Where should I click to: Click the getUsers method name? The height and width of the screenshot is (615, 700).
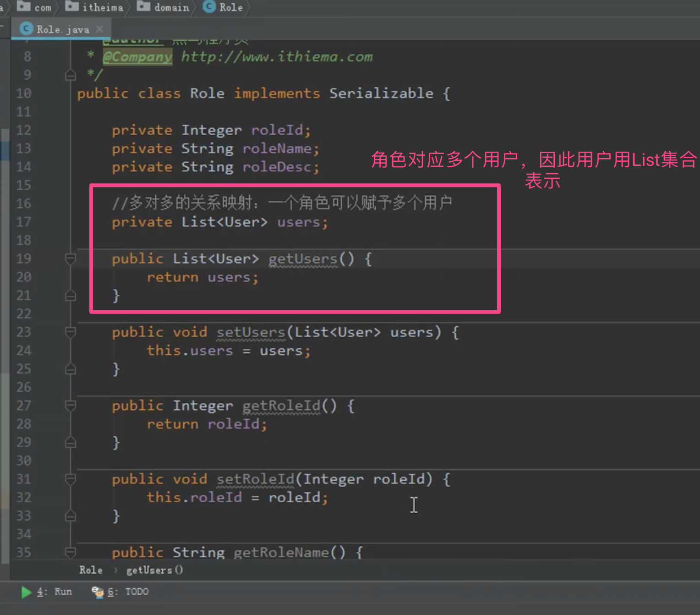[x=303, y=259]
